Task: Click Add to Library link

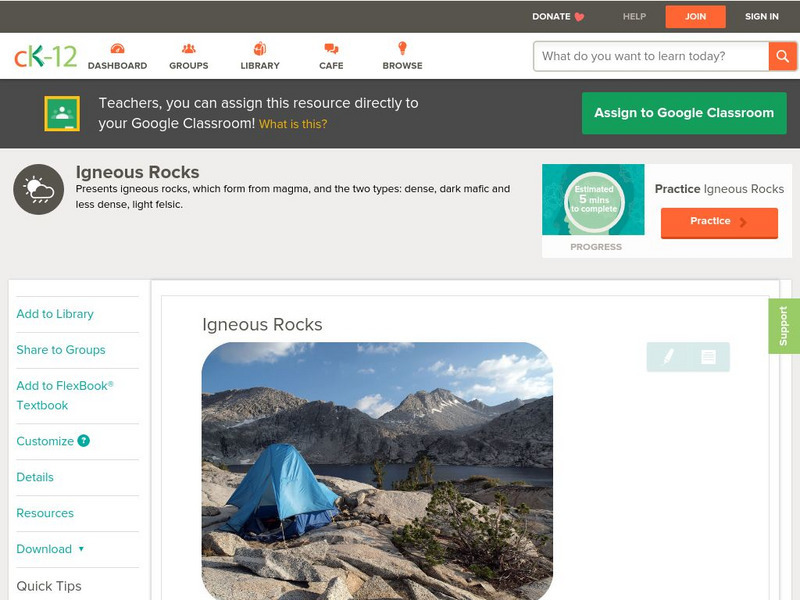Action: point(55,314)
